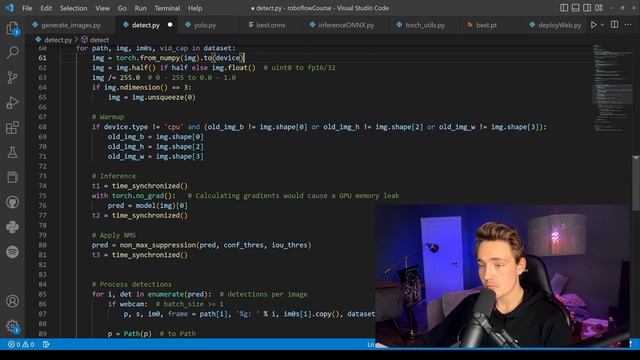The image size is (640, 360).
Task: Open the Spotify view in activity bar
Action: coord(13,252)
